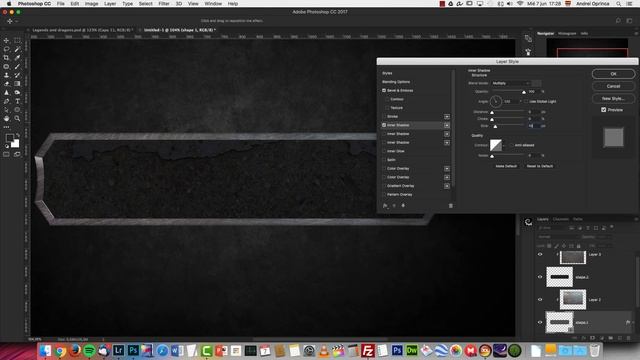
Task: Toggle the Preview checkbox
Action: [x=604, y=110]
